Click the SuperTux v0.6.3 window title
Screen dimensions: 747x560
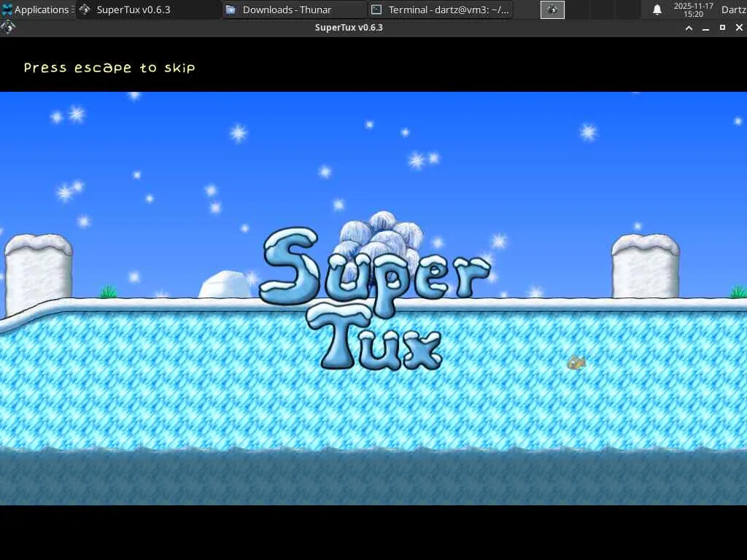[349, 28]
